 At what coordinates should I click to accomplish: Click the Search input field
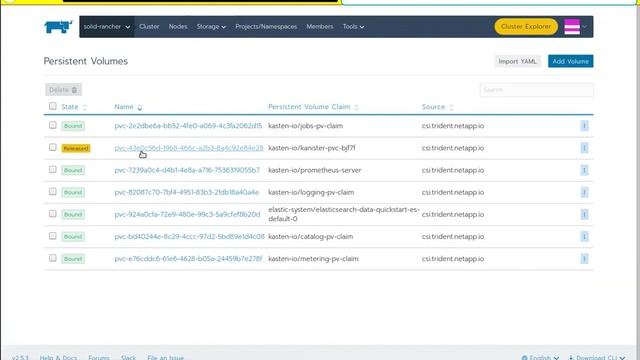(536, 90)
